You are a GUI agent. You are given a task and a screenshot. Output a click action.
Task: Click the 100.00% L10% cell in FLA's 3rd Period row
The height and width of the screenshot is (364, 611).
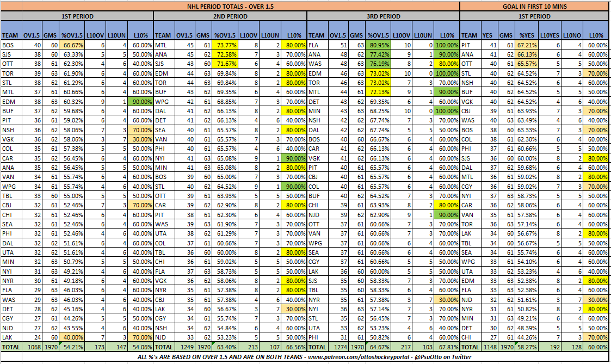(x=447, y=45)
